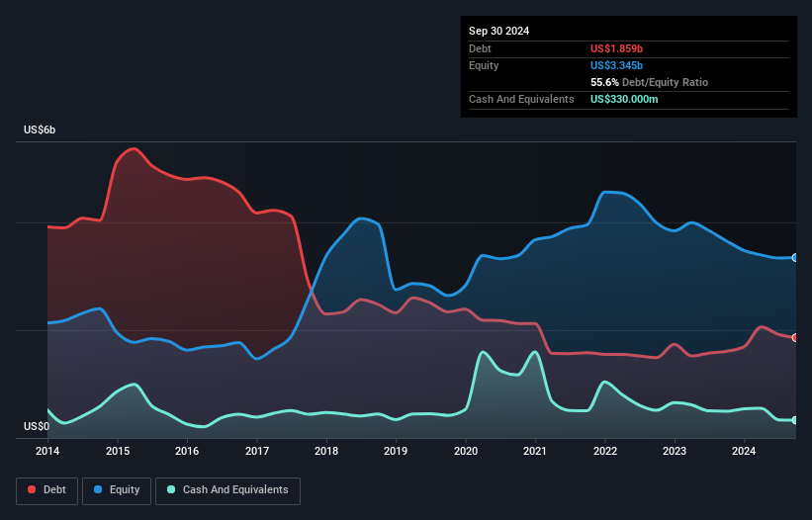The width and height of the screenshot is (812, 520).
Task: Click the 2021 x-axis label
Action: pos(535,451)
